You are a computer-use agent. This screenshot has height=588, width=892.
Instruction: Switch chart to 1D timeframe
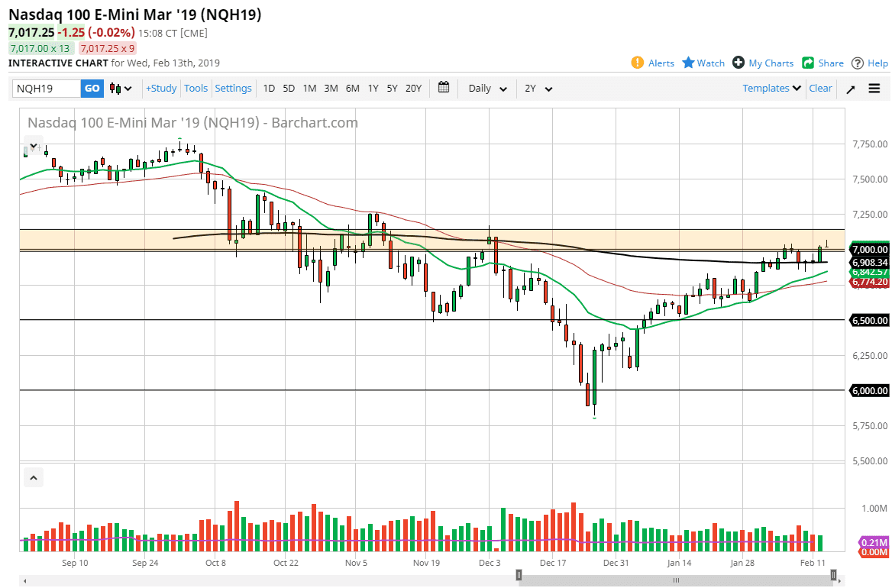269,88
